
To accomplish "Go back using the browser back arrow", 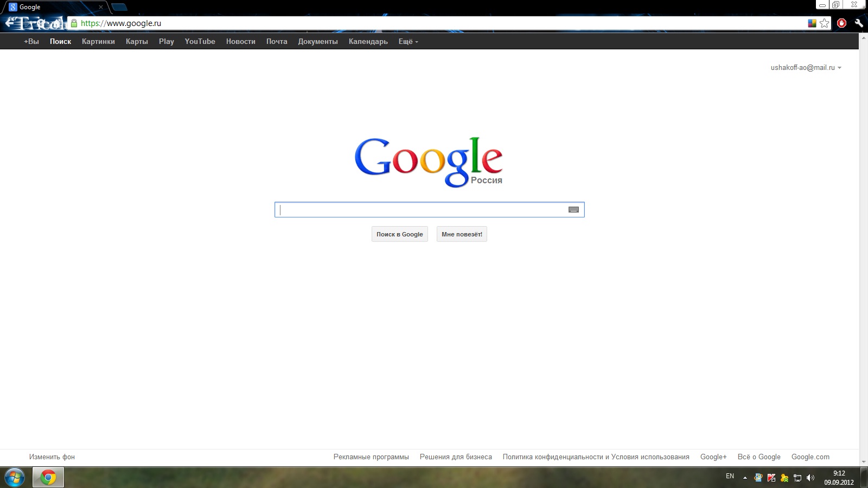I will [11, 23].
